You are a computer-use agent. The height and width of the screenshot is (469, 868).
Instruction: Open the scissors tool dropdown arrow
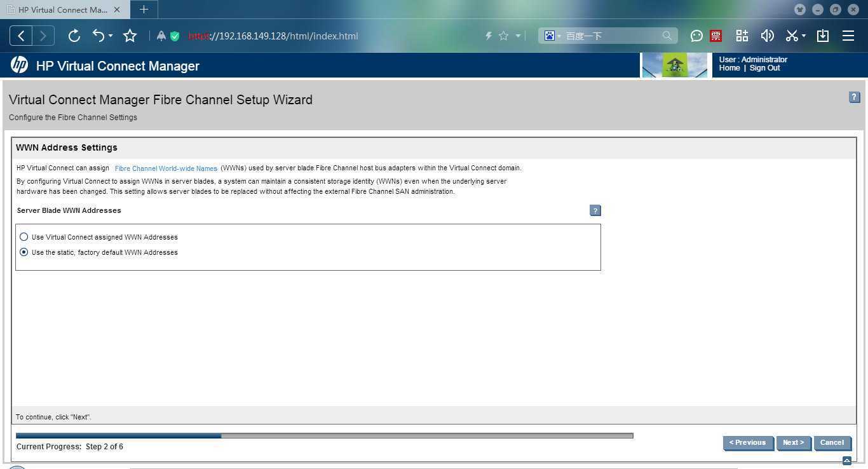point(804,36)
